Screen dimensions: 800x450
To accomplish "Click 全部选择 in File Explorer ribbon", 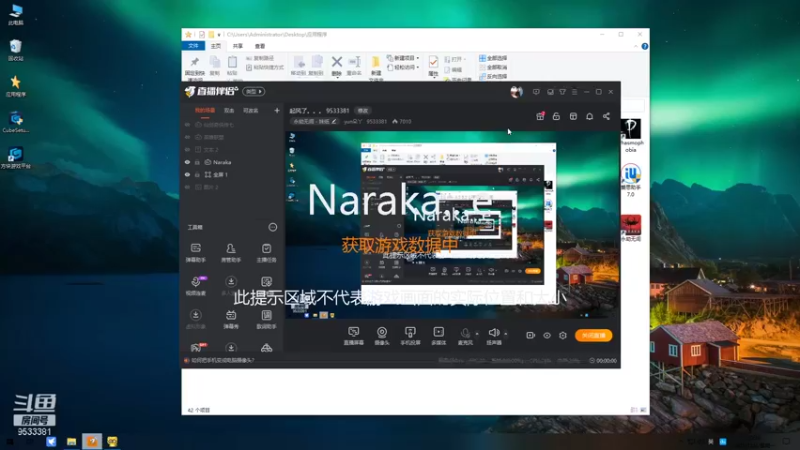I will pyautogui.click(x=493, y=58).
